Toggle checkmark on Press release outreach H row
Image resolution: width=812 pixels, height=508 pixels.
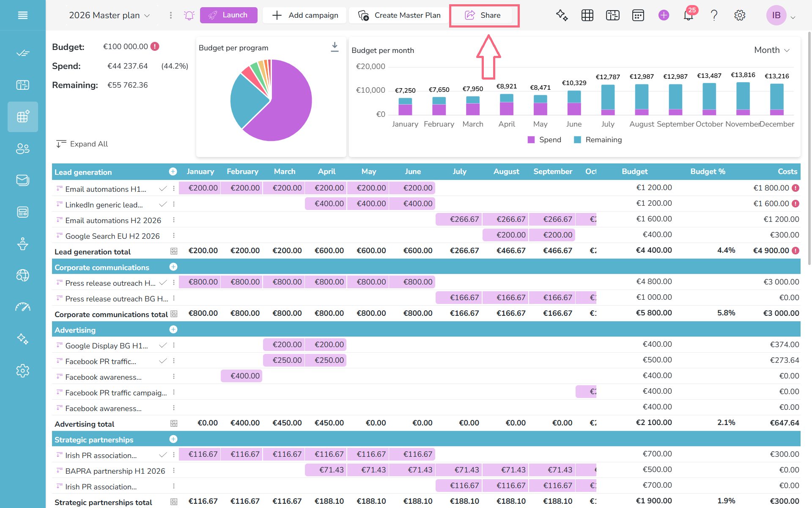click(163, 282)
